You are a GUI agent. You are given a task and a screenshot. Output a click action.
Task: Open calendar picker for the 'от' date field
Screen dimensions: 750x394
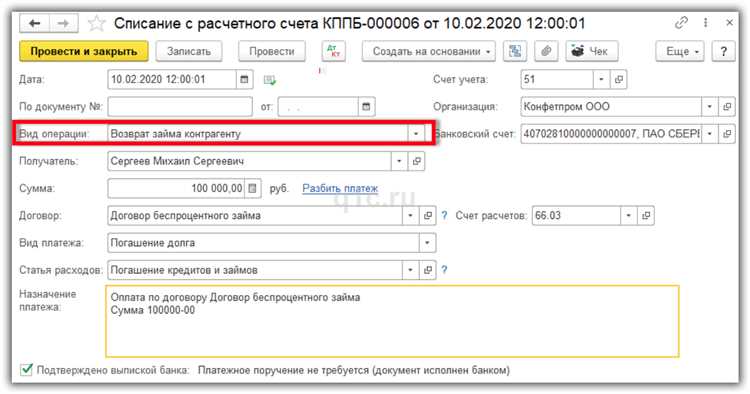(366, 107)
